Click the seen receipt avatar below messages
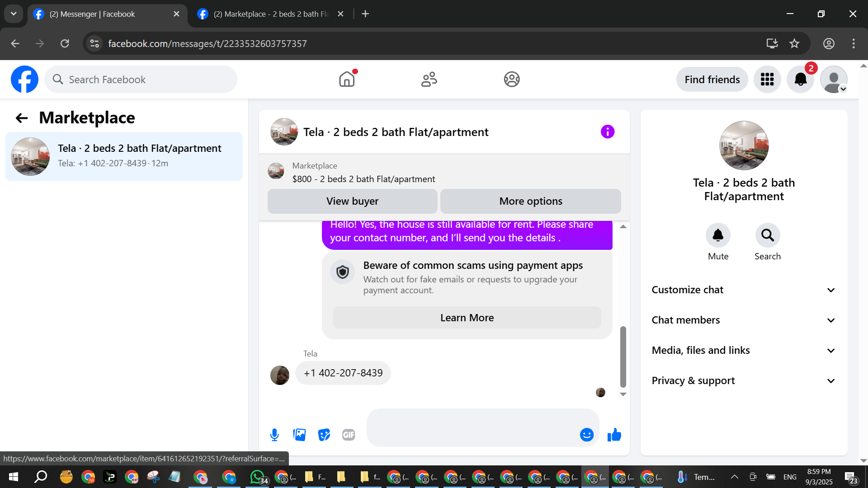The width and height of the screenshot is (868, 488). (600, 392)
